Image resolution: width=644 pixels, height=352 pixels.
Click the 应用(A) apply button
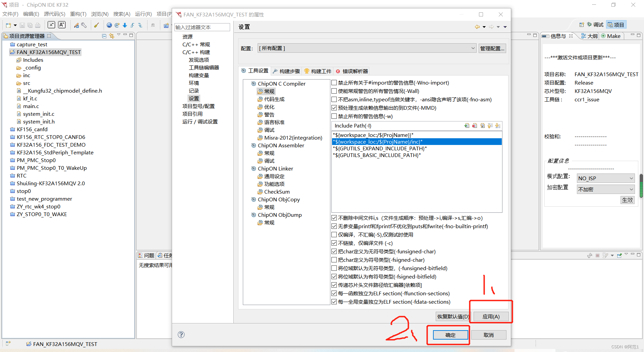click(x=491, y=316)
